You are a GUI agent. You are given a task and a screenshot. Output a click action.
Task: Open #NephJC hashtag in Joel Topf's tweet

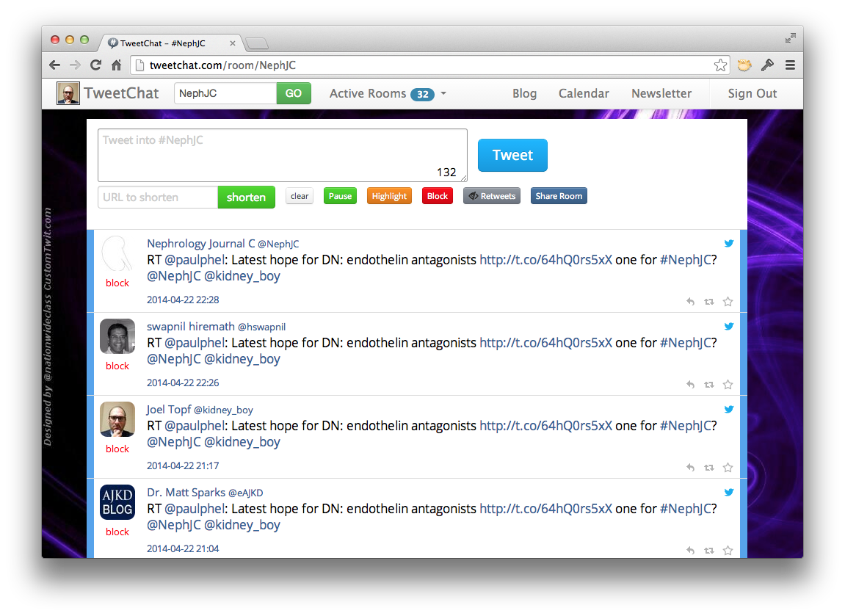(685, 426)
